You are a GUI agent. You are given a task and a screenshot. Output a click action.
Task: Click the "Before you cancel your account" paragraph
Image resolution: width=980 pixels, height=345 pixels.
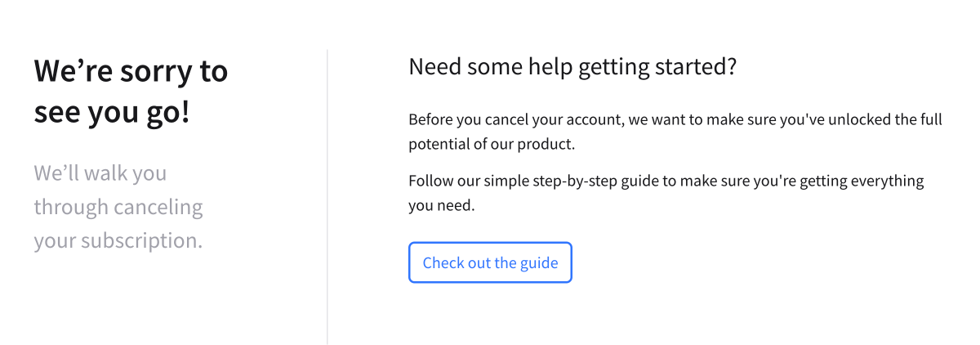[x=675, y=132]
